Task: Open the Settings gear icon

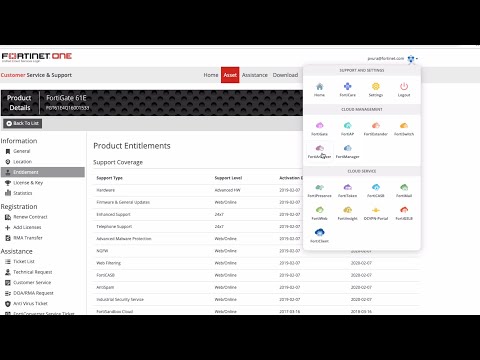Action: coord(376,90)
